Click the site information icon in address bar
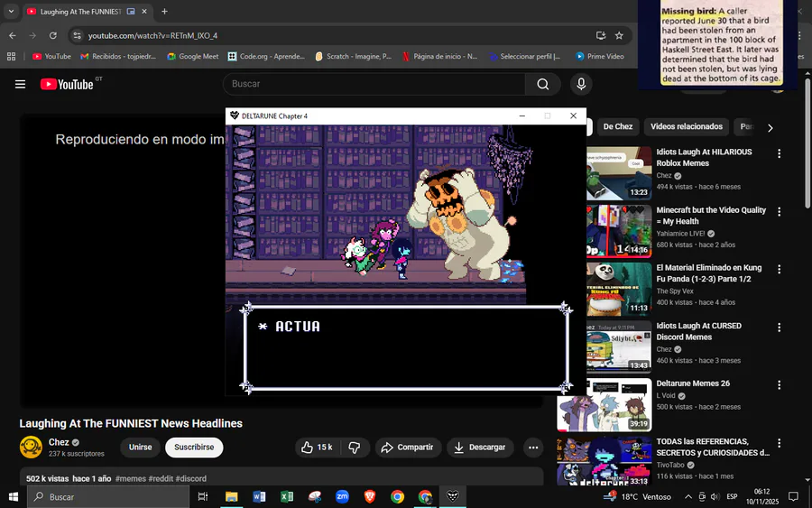Viewport: 812px width, 508px height. coord(78,36)
